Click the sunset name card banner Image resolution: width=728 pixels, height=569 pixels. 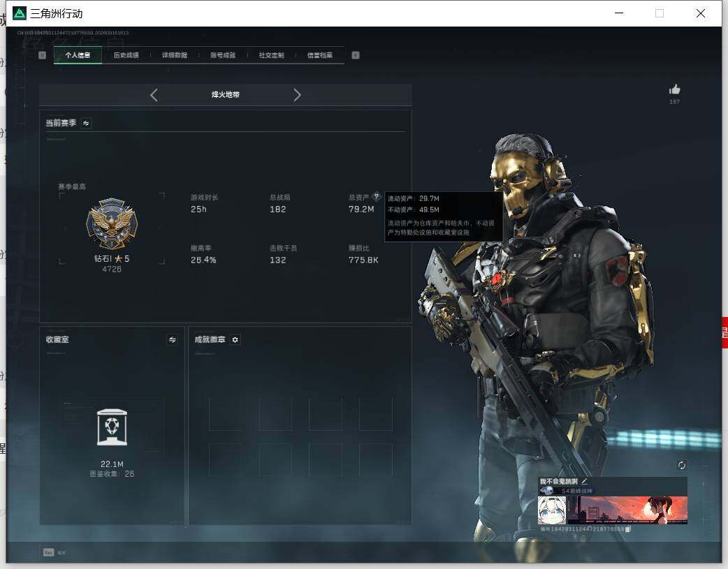click(627, 510)
